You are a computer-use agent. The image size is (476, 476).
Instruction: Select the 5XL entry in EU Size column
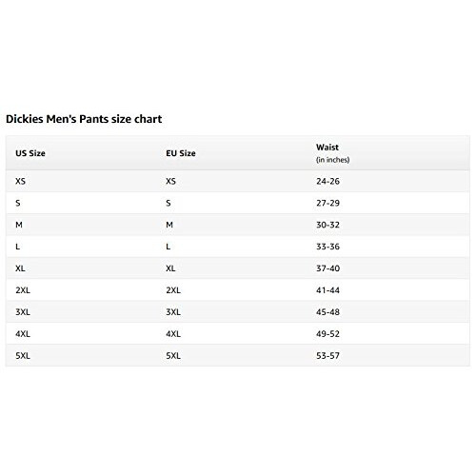pyautogui.click(x=173, y=356)
